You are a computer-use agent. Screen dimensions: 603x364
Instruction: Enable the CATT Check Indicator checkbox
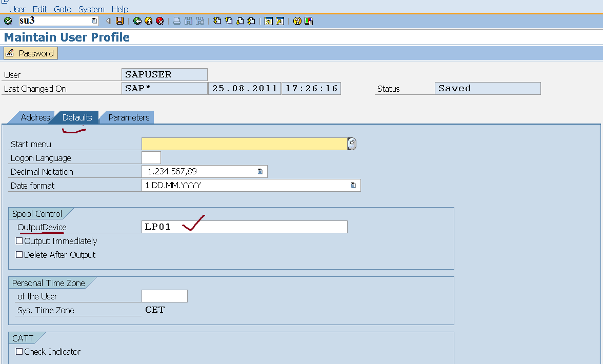[x=19, y=352]
